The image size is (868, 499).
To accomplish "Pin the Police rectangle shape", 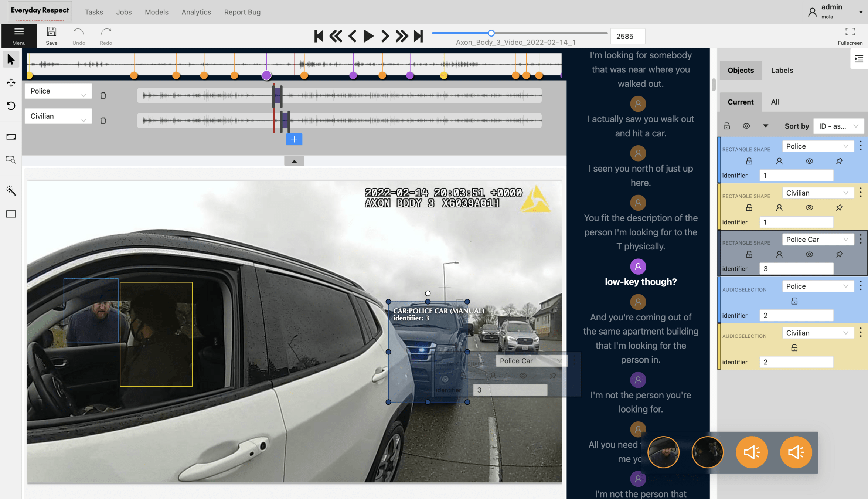I will click(x=839, y=161).
